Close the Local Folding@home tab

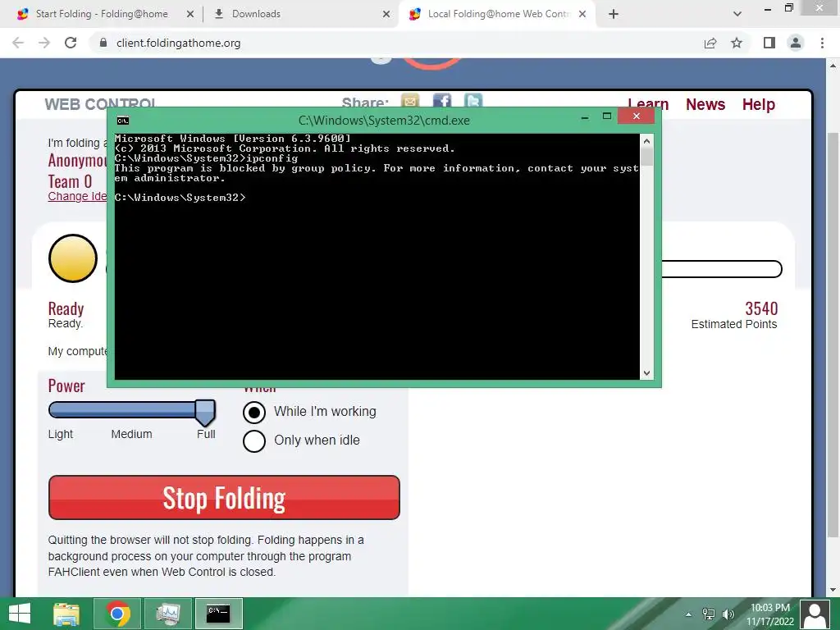583,15
